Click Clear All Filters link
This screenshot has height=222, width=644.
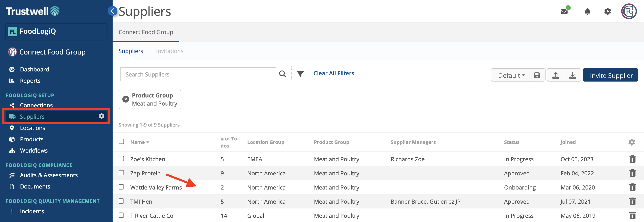[334, 73]
